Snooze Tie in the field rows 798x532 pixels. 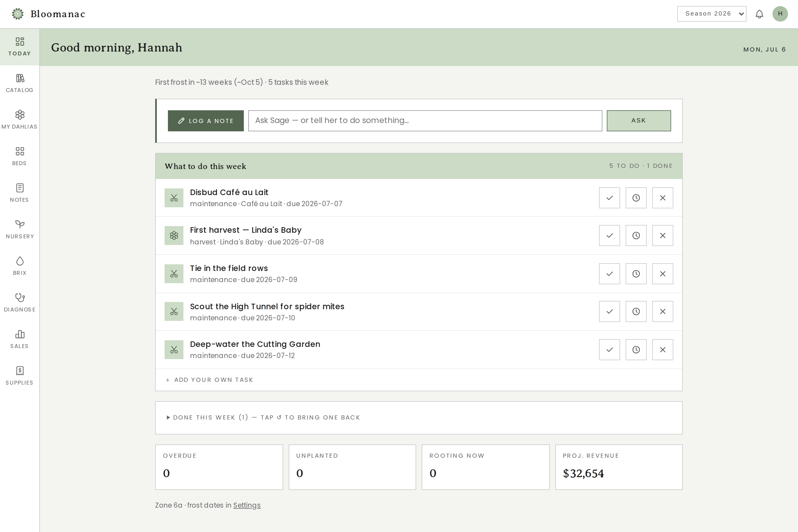click(x=636, y=274)
